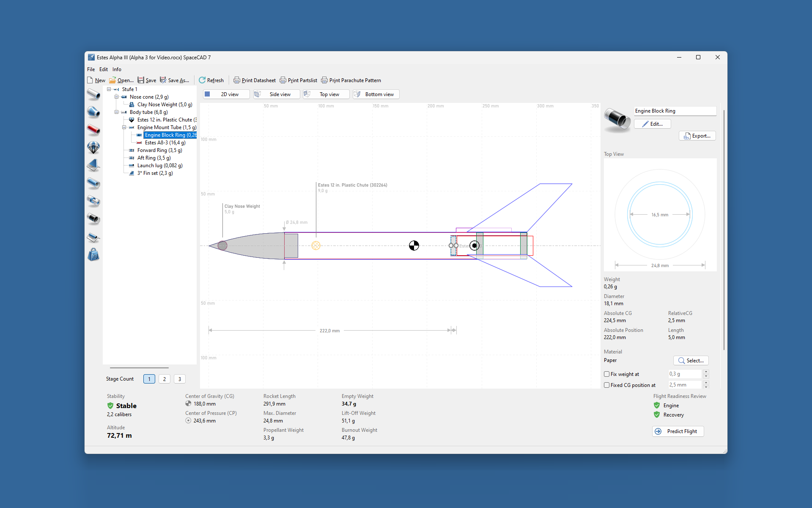Click the Refresh toolbar icon
The height and width of the screenshot is (508, 812).
(203, 80)
